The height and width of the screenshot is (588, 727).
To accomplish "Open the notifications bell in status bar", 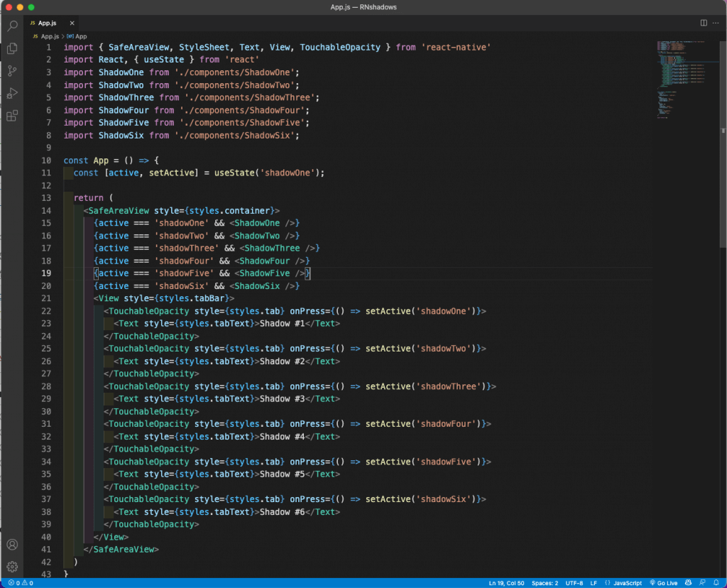I will (715, 583).
